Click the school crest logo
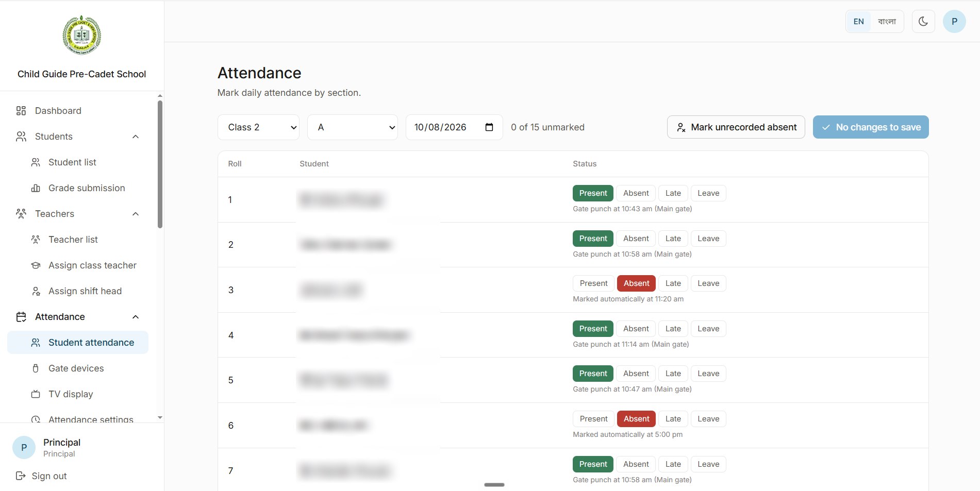The width and height of the screenshot is (980, 491). [81, 35]
